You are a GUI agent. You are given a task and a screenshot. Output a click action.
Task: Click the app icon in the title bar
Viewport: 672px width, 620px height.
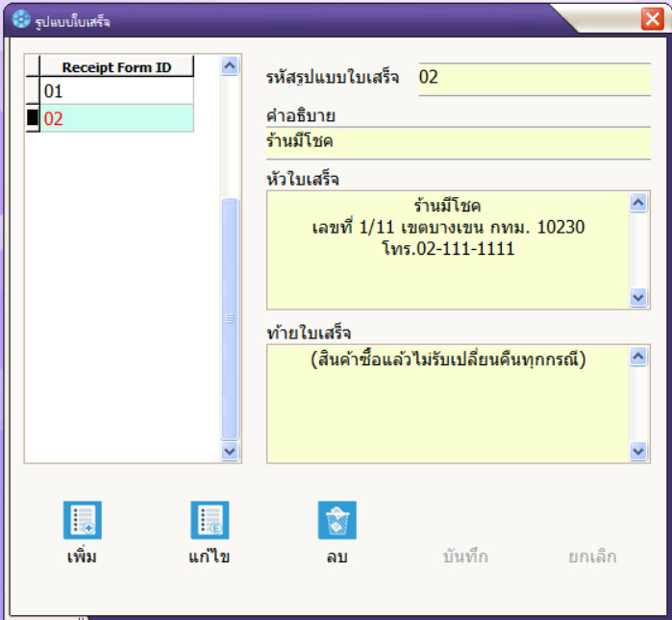[x=20, y=18]
